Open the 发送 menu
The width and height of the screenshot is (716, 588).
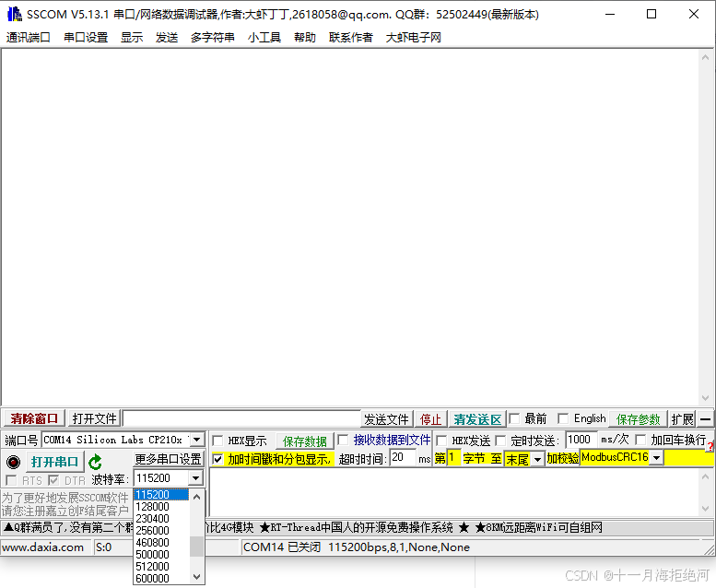tap(167, 38)
